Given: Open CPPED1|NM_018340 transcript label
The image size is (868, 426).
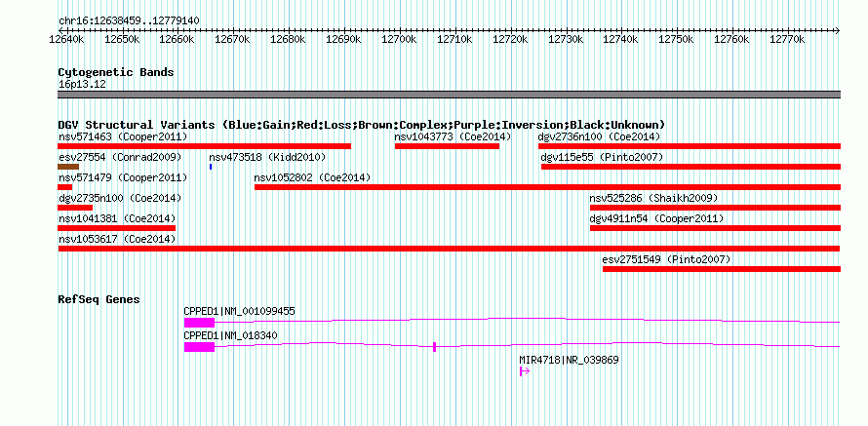Looking at the screenshot, I should (x=231, y=335).
